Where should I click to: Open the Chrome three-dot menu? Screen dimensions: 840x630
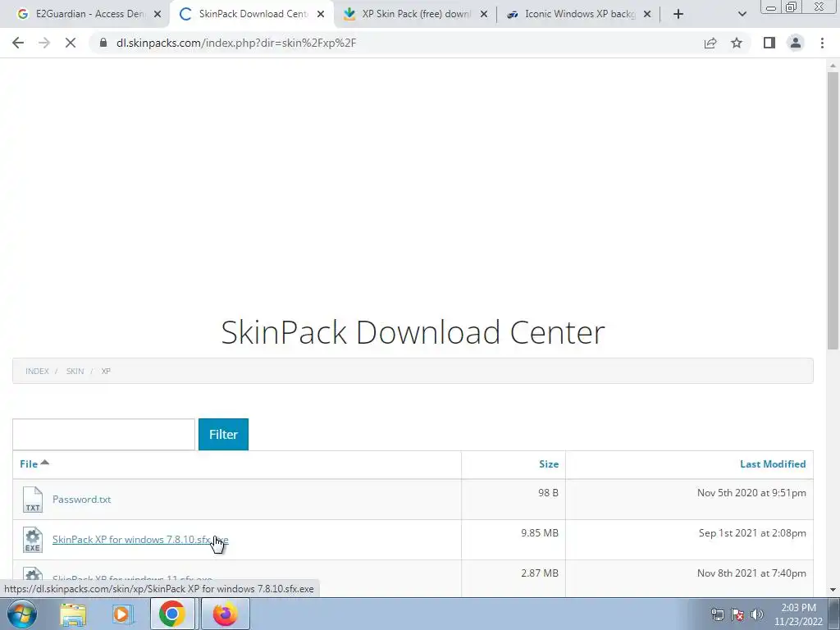pyautogui.click(x=822, y=43)
